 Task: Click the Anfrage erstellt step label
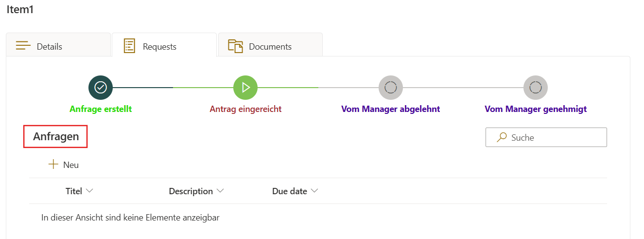click(101, 109)
